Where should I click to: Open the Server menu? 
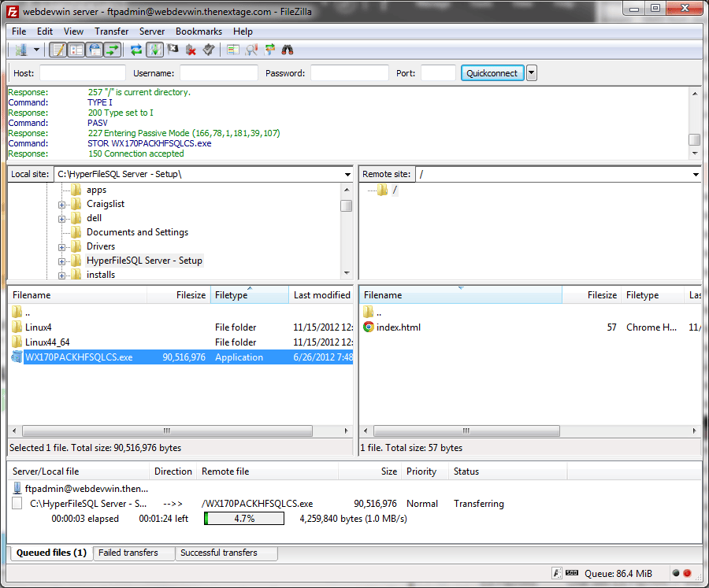(x=152, y=31)
